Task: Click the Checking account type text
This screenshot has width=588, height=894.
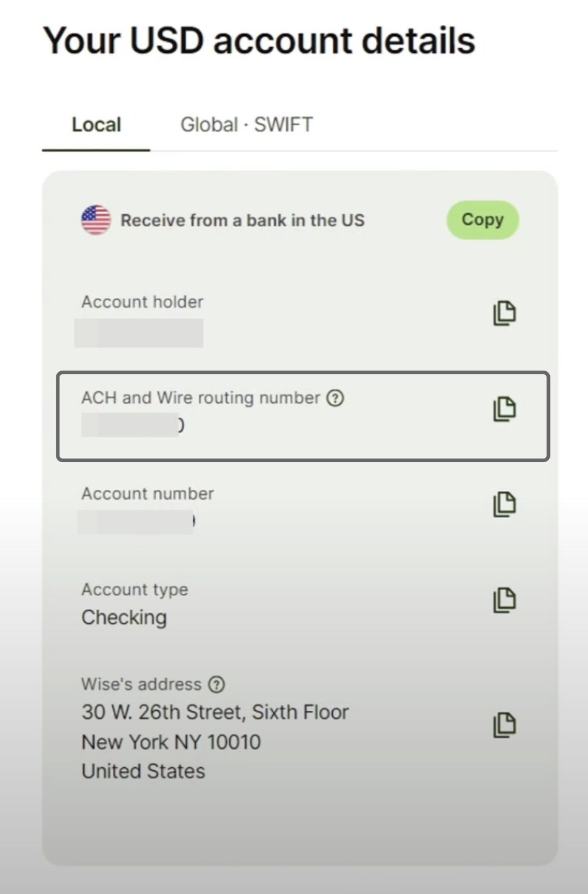Action: [x=124, y=617]
